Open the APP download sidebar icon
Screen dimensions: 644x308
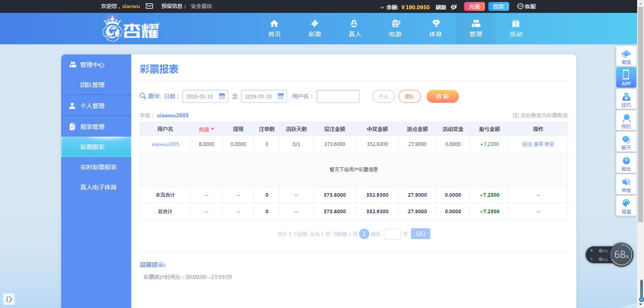click(x=626, y=77)
